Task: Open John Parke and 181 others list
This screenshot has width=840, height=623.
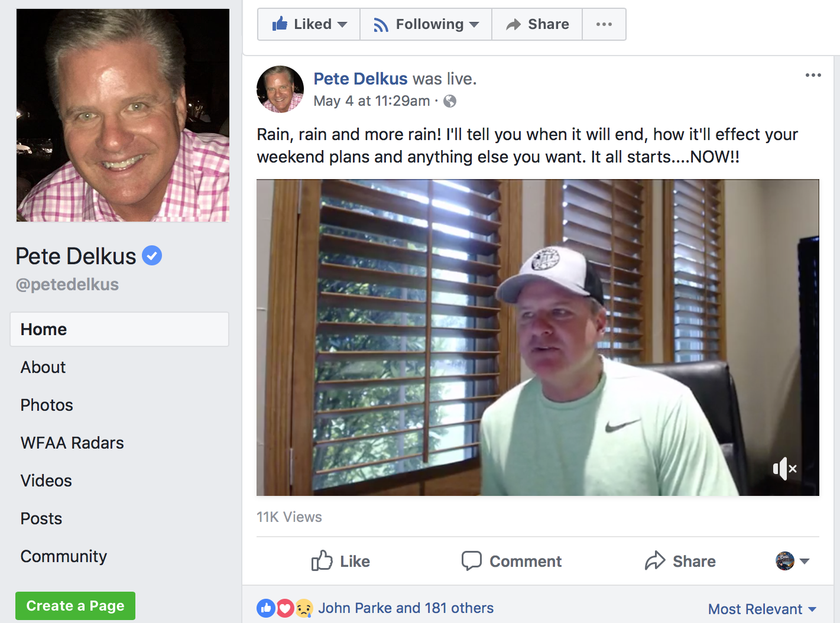Action: pos(406,608)
